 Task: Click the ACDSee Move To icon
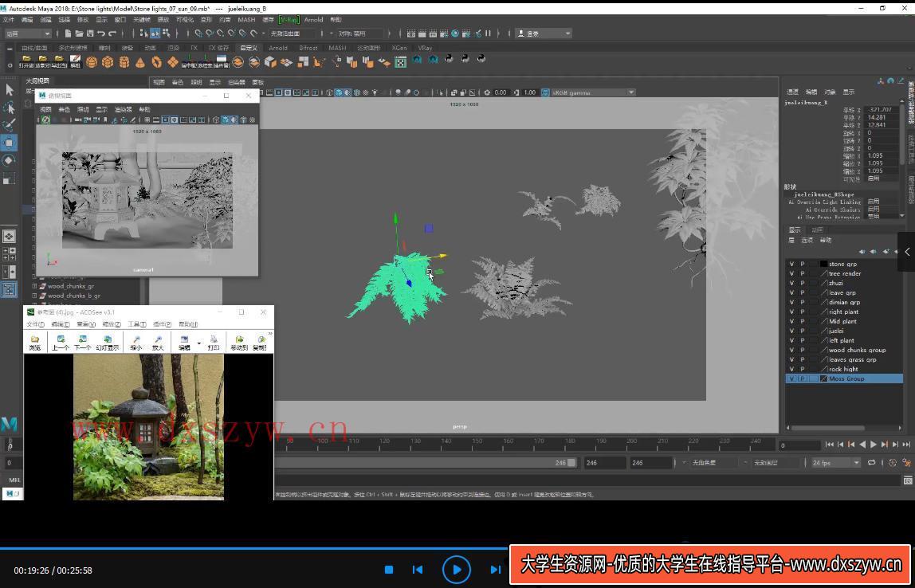(239, 343)
